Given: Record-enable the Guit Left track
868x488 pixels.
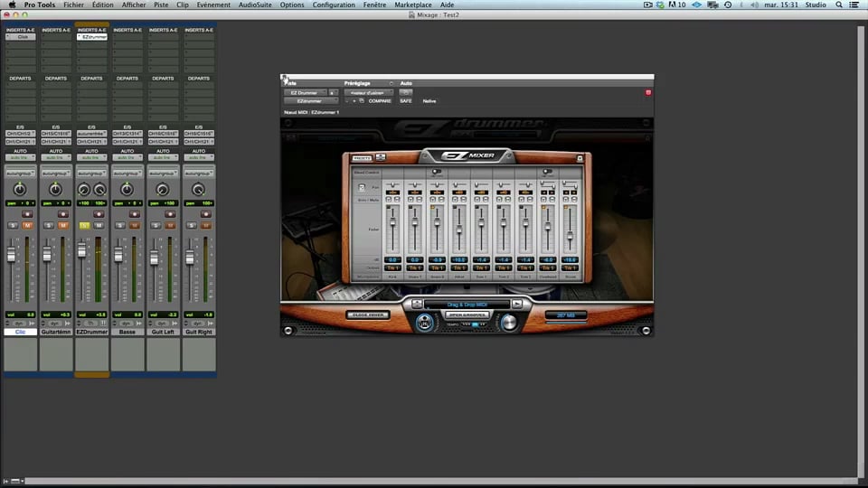Looking at the screenshot, I should point(170,213).
